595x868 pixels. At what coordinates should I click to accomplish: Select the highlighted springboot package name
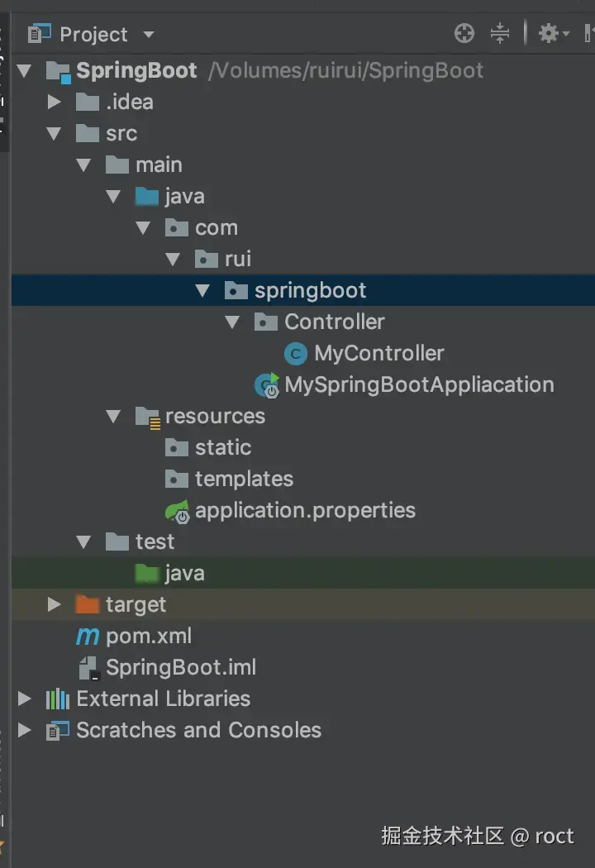click(310, 292)
